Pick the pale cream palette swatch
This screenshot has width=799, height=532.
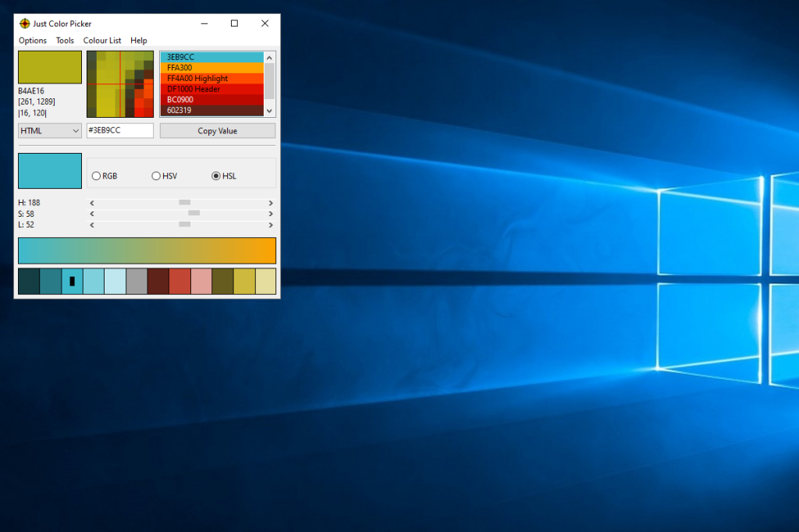point(265,282)
